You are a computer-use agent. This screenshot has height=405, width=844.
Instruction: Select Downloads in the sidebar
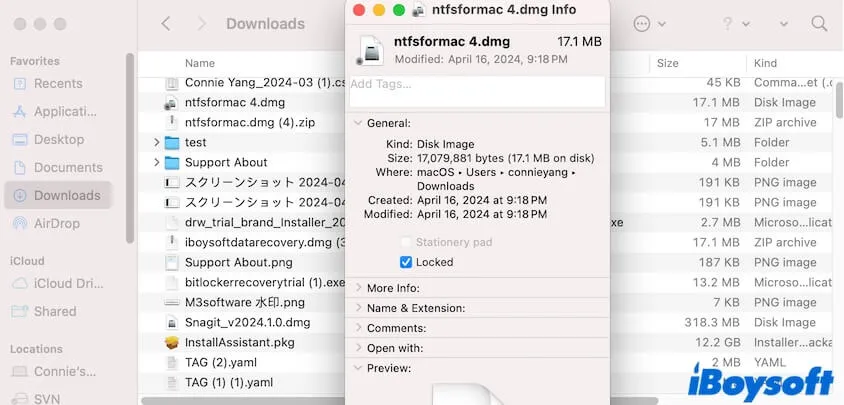(58, 195)
